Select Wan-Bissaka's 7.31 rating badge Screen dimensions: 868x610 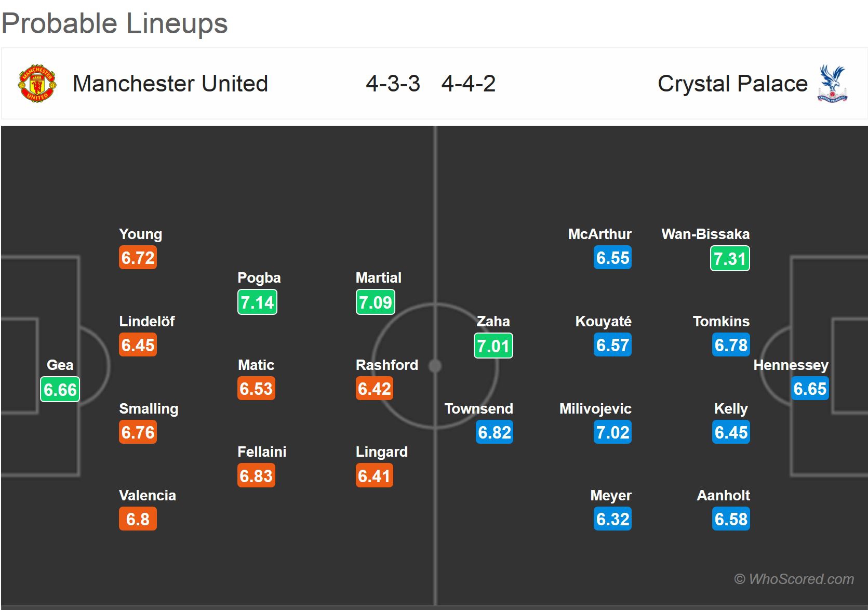[730, 258]
